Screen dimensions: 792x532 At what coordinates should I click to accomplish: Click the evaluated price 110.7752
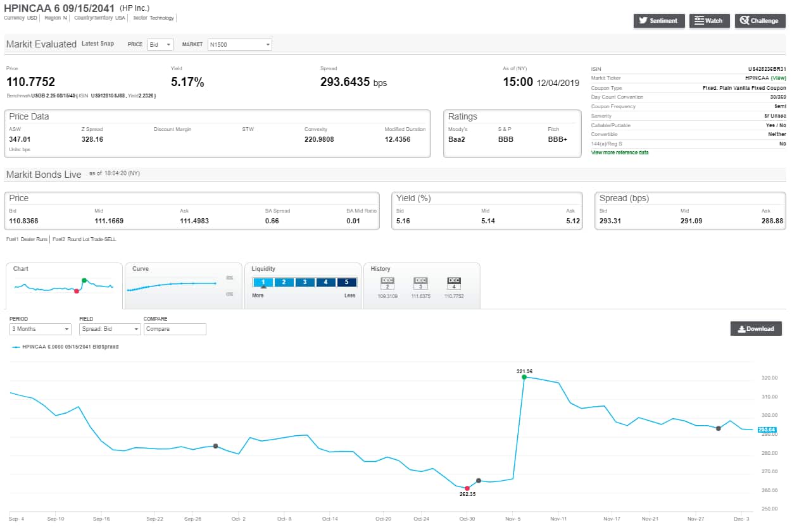coord(30,82)
